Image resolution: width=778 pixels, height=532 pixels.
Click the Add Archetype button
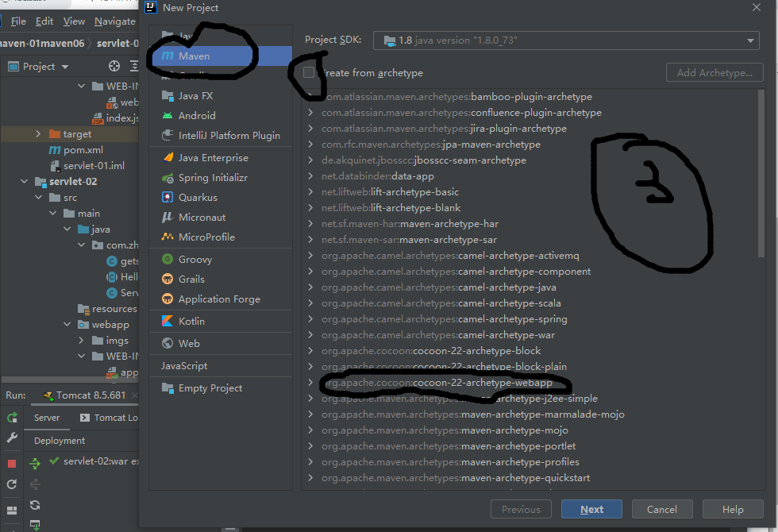pyautogui.click(x=714, y=73)
